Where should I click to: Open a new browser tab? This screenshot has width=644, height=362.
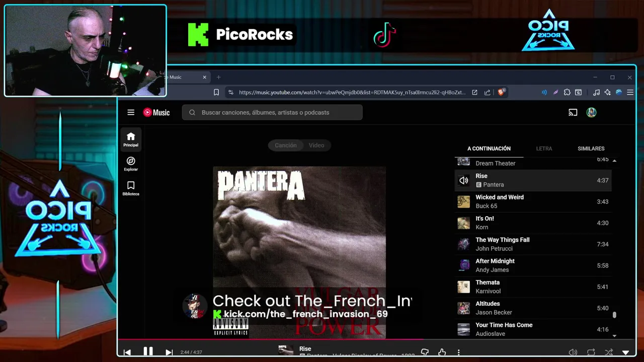(x=218, y=77)
